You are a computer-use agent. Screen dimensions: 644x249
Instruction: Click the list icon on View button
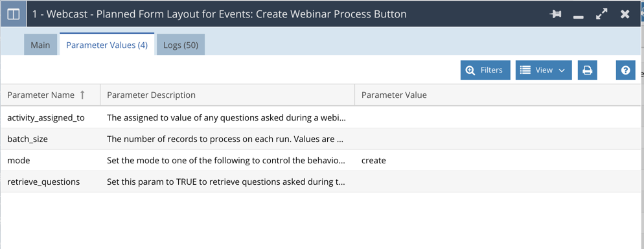[525, 70]
